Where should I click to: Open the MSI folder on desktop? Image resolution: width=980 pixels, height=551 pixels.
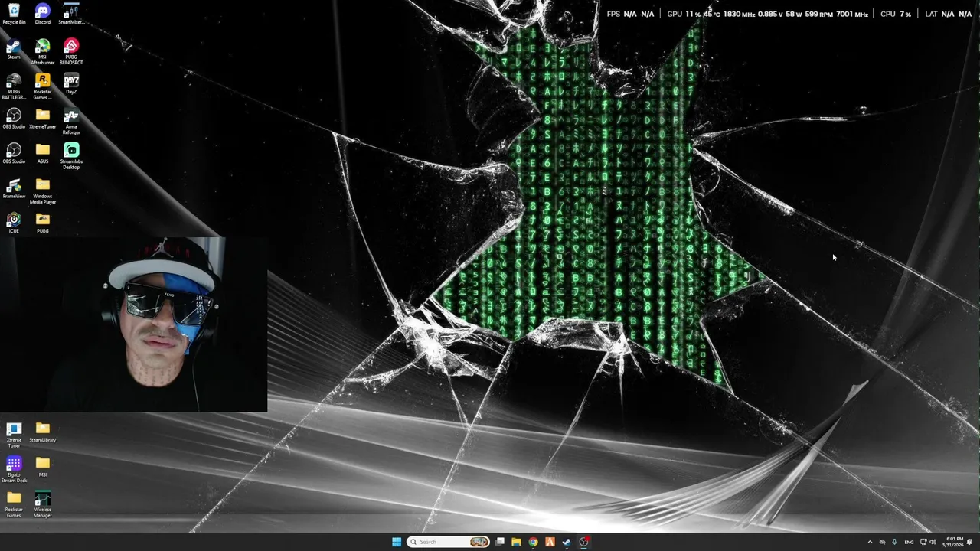point(43,466)
